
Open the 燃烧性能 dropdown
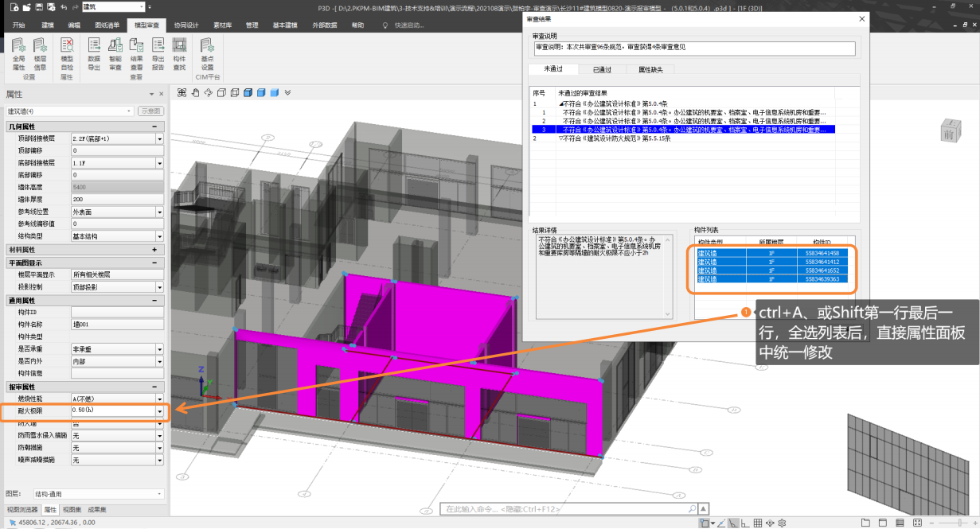click(159, 398)
